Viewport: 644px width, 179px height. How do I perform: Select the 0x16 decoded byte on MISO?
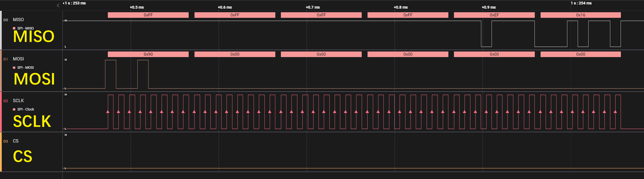[x=581, y=15]
